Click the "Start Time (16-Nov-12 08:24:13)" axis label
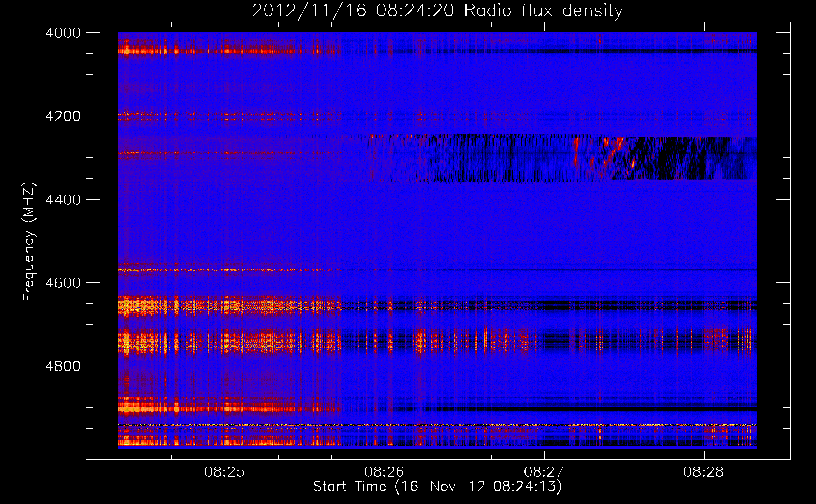816x504 pixels. click(x=437, y=487)
